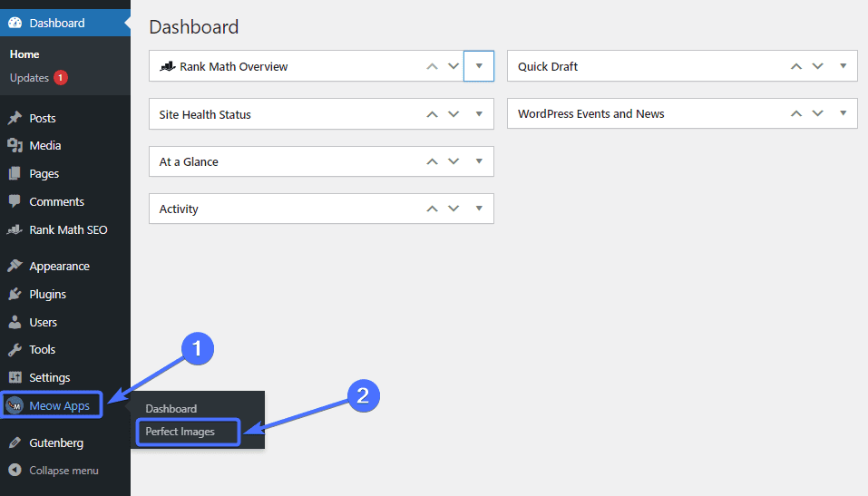The image size is (868, 496).
Task: Click the At a Glance widget title
Action: pos(189,161)
